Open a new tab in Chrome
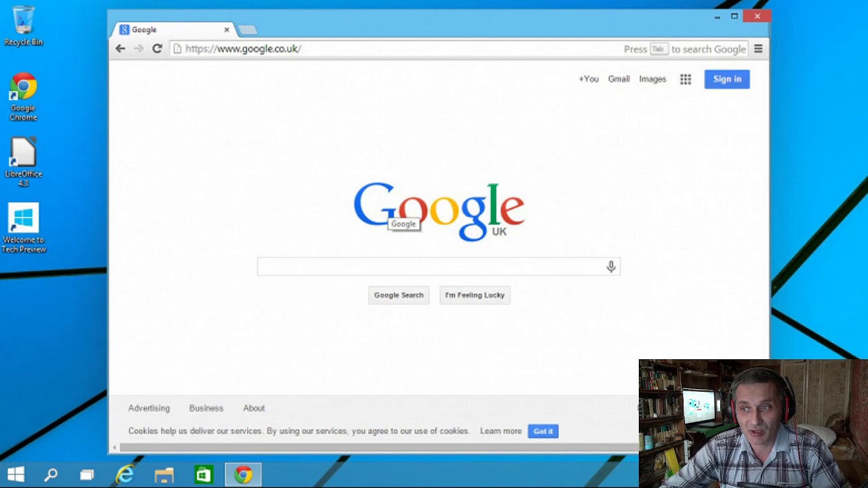Screen dimensions: 868x488 coord(248,30)
